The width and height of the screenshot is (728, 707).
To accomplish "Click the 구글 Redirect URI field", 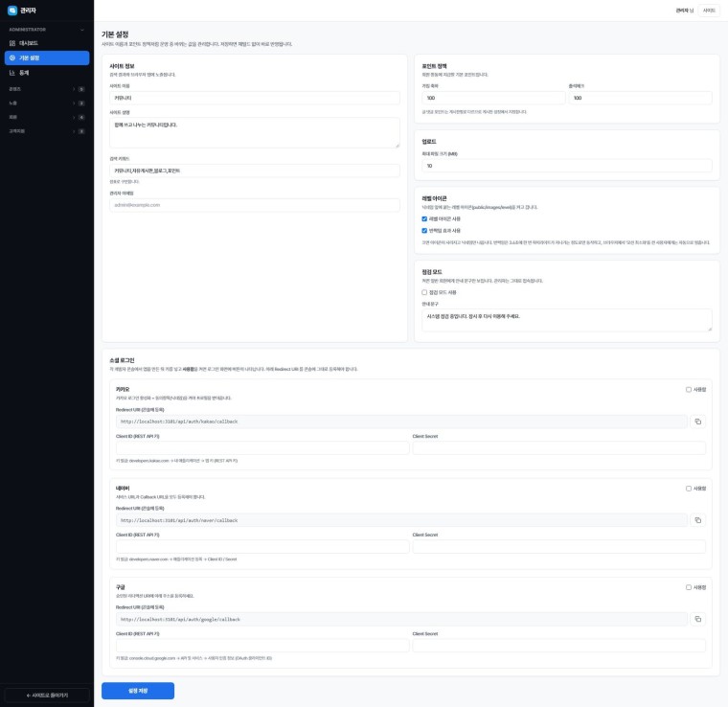I will click(x=401, y=619).
